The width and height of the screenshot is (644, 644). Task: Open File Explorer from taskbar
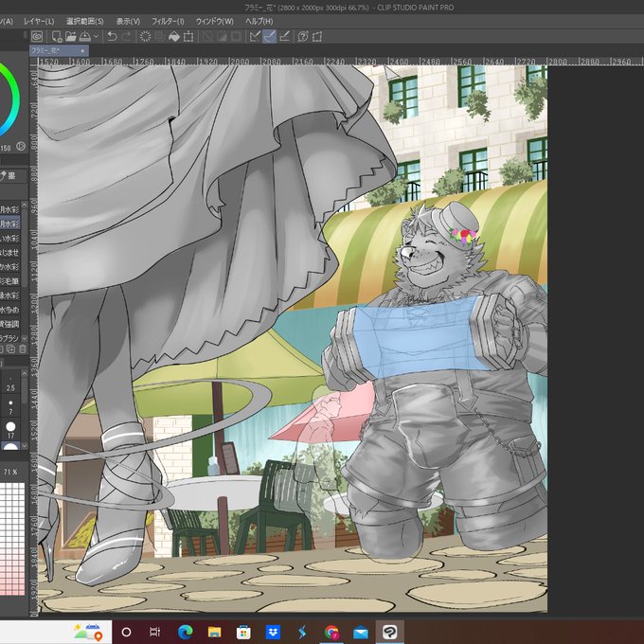coord(214,632)
